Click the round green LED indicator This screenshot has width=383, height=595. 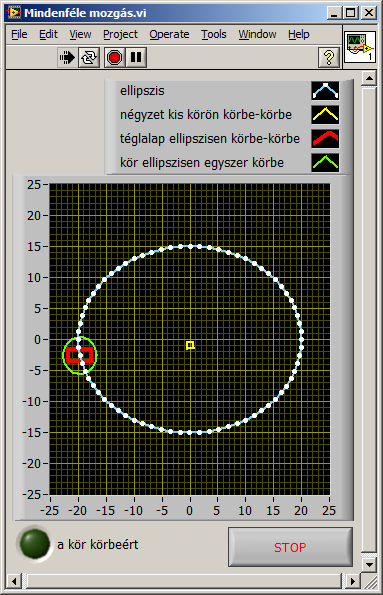[35, 544]
